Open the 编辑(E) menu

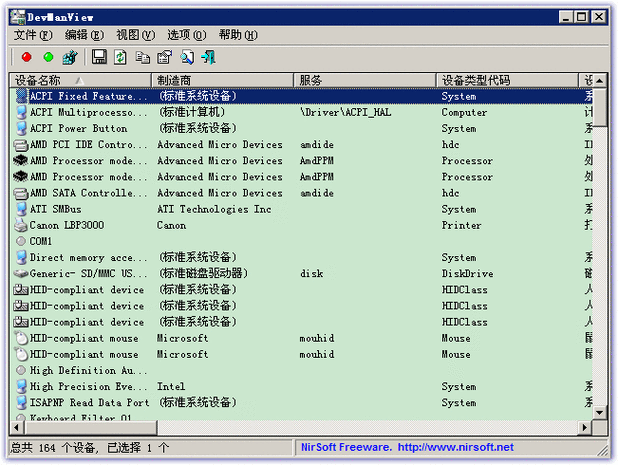click(84, 35)
